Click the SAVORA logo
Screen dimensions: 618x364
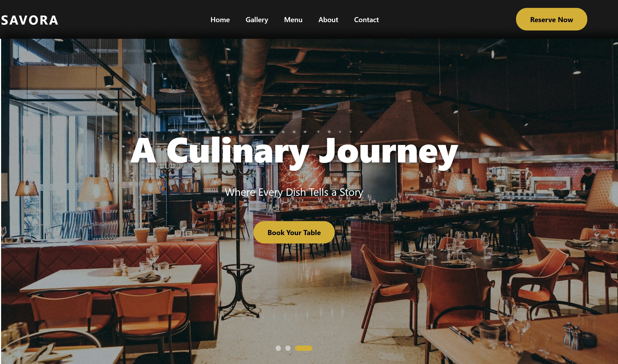(29, 20)
